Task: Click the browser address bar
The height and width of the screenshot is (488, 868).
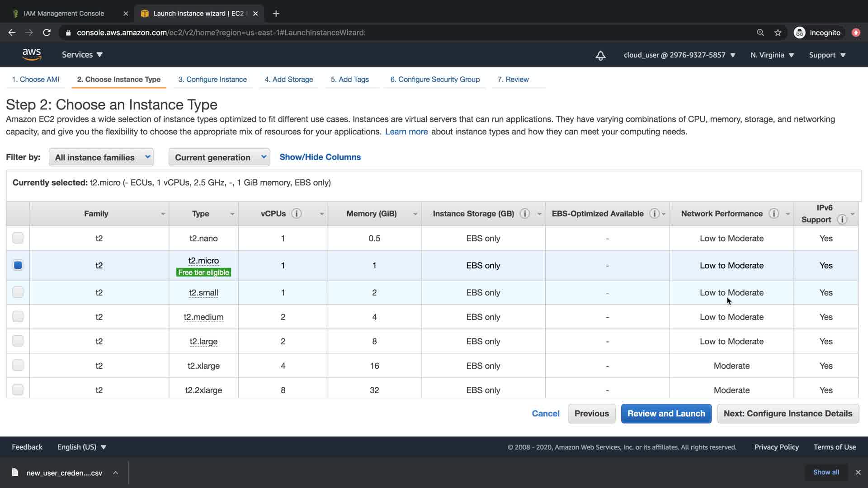Action: (x=407, y=33)
